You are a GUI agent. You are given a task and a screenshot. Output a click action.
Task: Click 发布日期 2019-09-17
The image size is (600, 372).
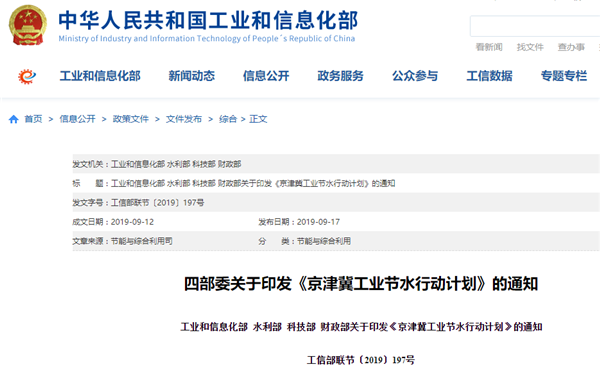pos(299,222)
